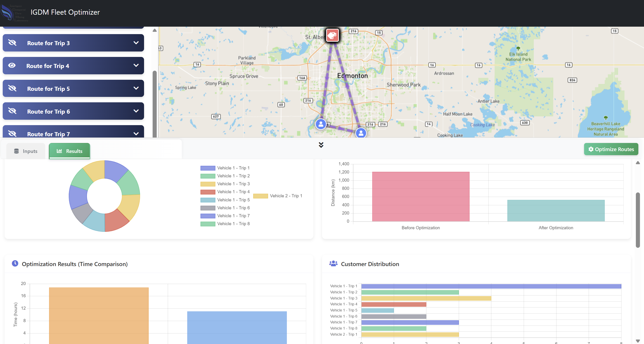Viewport: 644px width, 344px height.
Task: Click Vehicle 1 - Trip 5 legend label
Action: click(233, 200)
